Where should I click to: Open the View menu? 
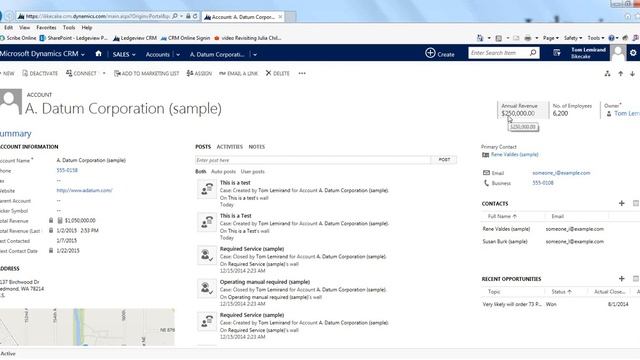click(x=24, y=28)
